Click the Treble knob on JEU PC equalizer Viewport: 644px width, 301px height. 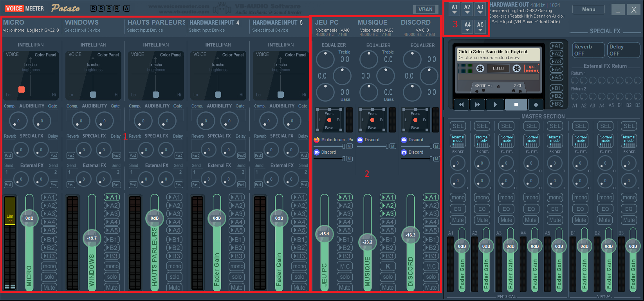click(325, 59)
